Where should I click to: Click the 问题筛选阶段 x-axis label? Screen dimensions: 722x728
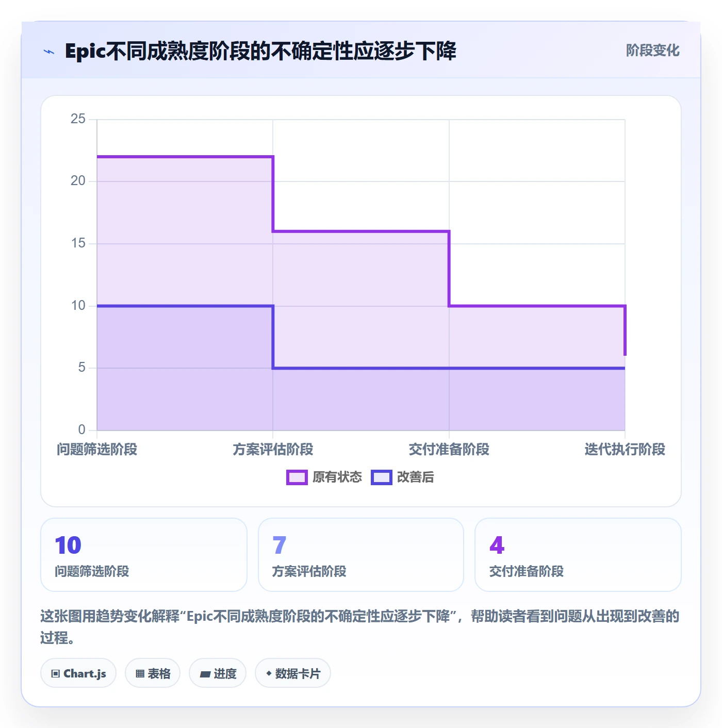97,450
